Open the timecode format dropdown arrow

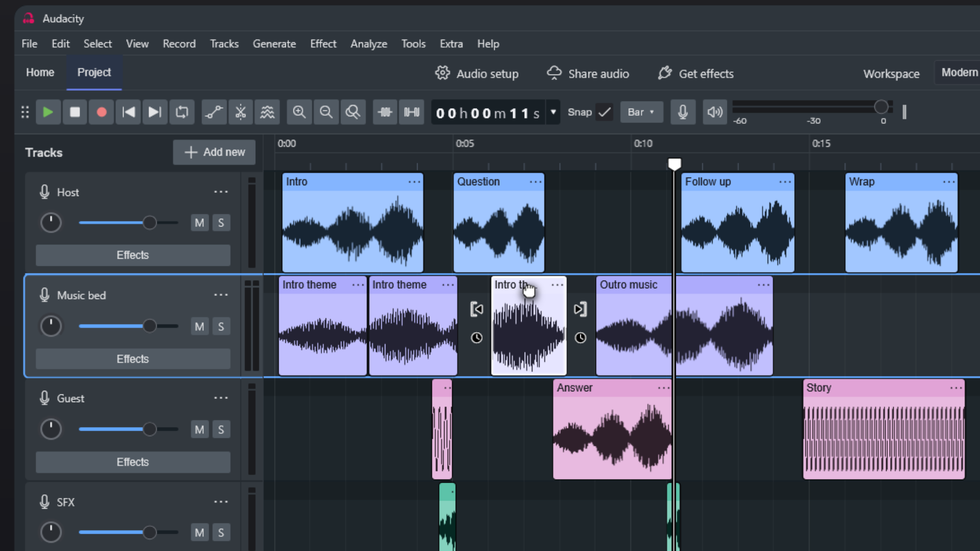coord(553,112)
